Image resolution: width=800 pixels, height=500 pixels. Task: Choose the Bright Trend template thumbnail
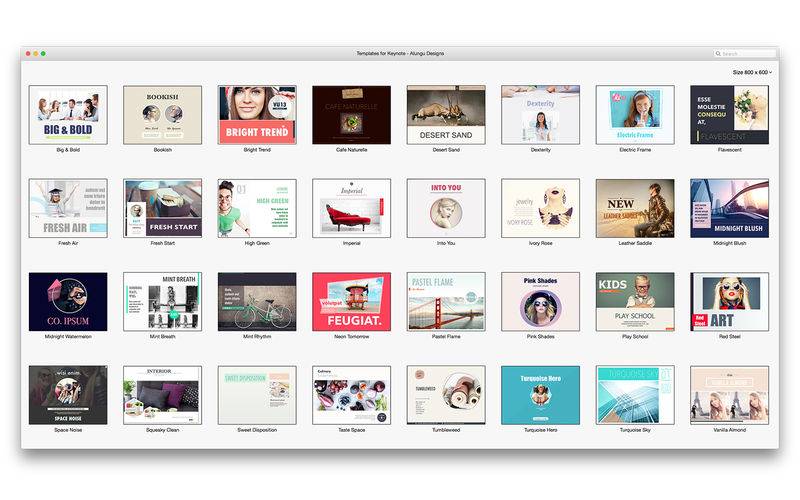tap(257, 115)
